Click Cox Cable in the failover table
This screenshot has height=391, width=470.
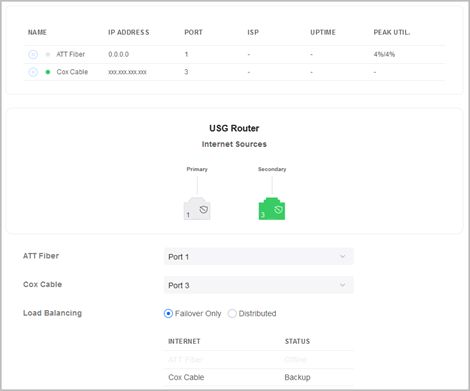pos(186,377)
